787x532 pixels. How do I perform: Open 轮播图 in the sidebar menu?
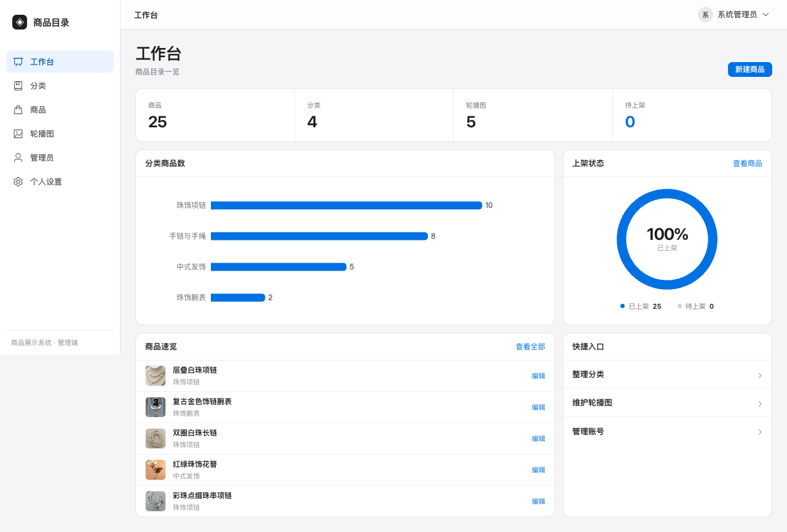pos(60,133)
